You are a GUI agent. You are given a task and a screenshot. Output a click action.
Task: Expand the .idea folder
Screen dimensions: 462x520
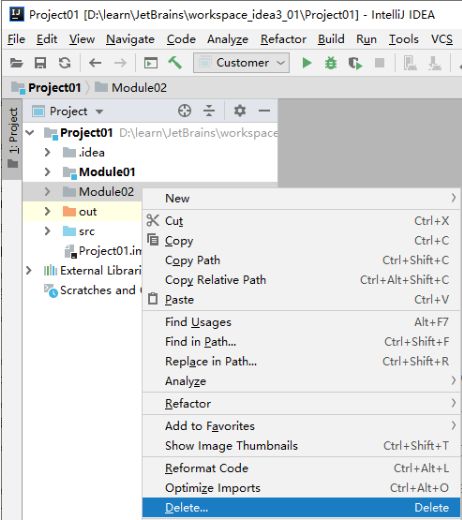click(47, 152)
